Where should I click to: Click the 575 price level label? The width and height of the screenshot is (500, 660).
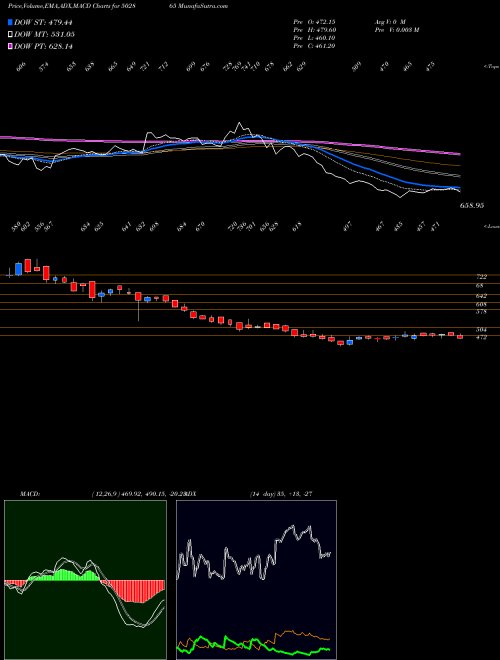coord(481,312)
